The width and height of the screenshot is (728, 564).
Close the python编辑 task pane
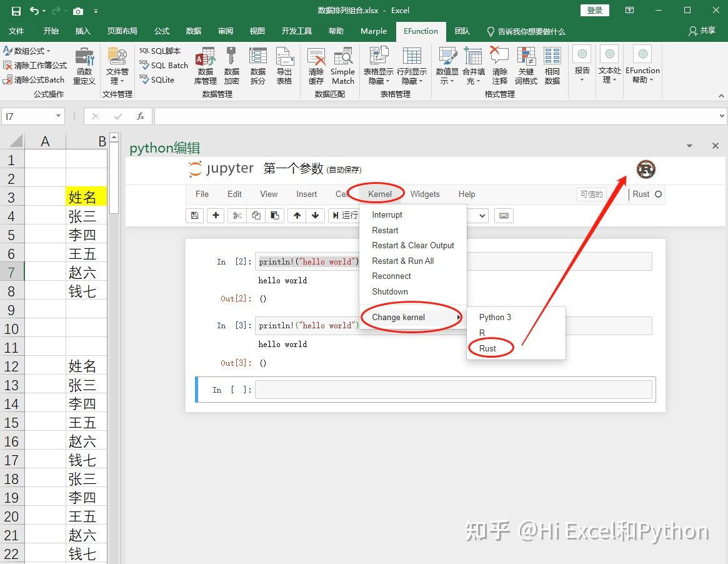coord(716,146)
